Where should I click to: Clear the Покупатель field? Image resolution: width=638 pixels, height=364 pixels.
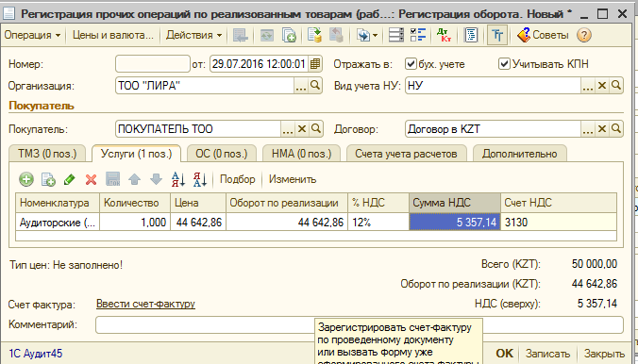(301, 129)
